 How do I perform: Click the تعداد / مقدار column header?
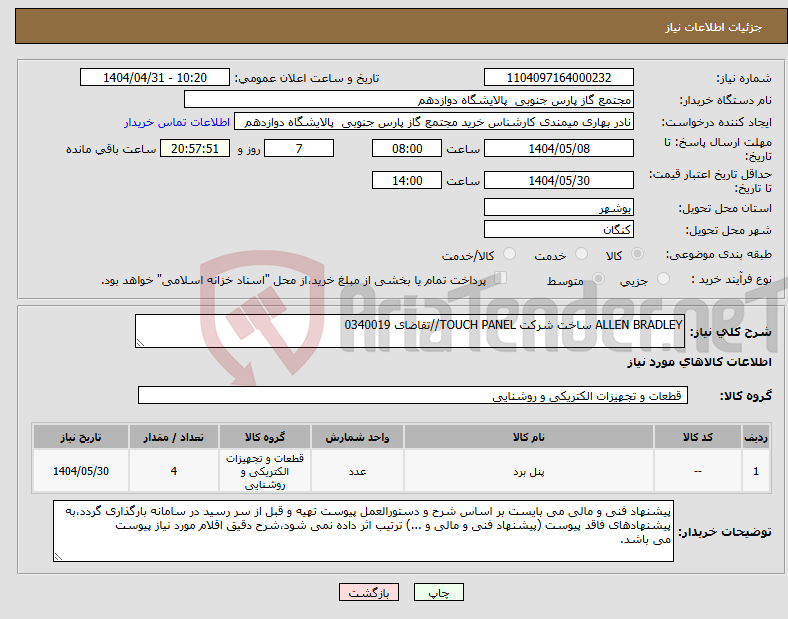[173, 437]
